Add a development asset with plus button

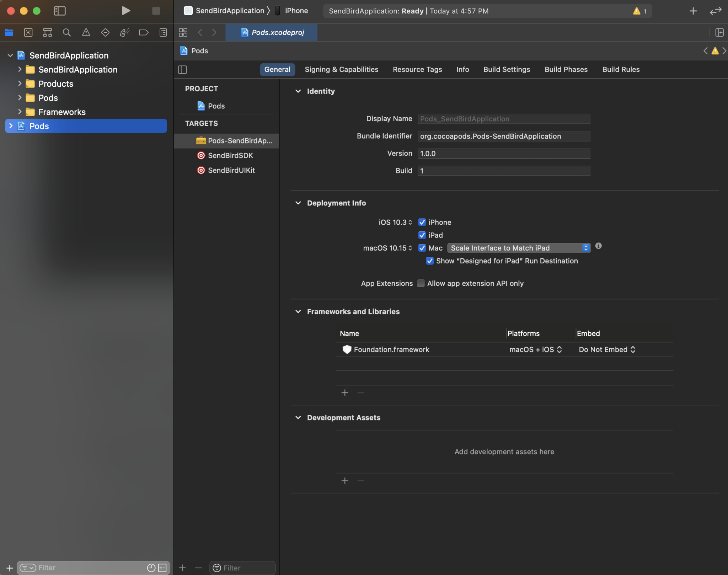coord(345,481)
